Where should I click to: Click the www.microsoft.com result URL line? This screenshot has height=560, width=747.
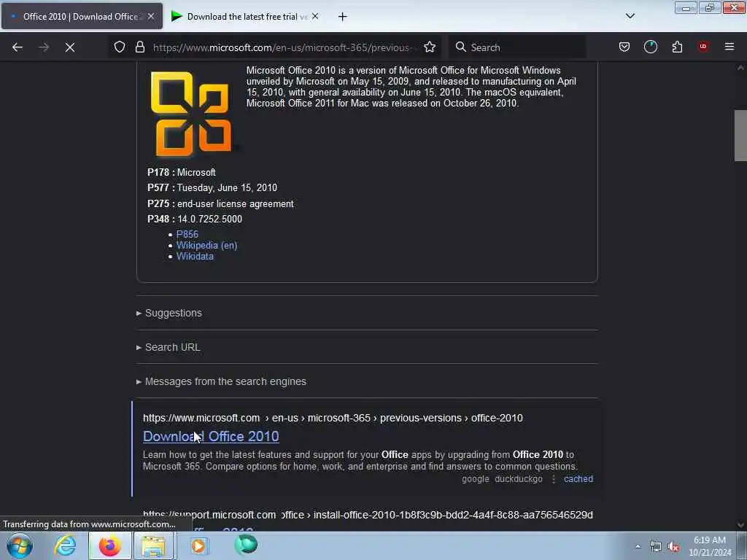click(333, 418)
